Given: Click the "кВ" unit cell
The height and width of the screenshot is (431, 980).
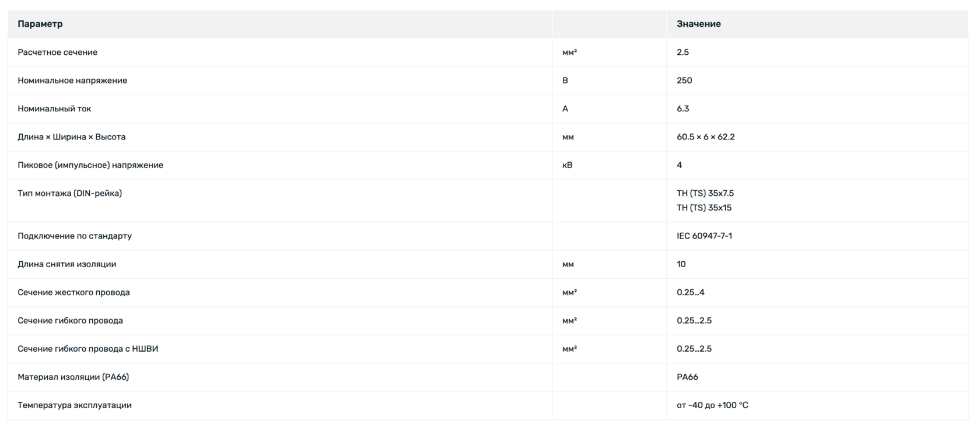Looking at the screenshot, I should pos(567,165).
